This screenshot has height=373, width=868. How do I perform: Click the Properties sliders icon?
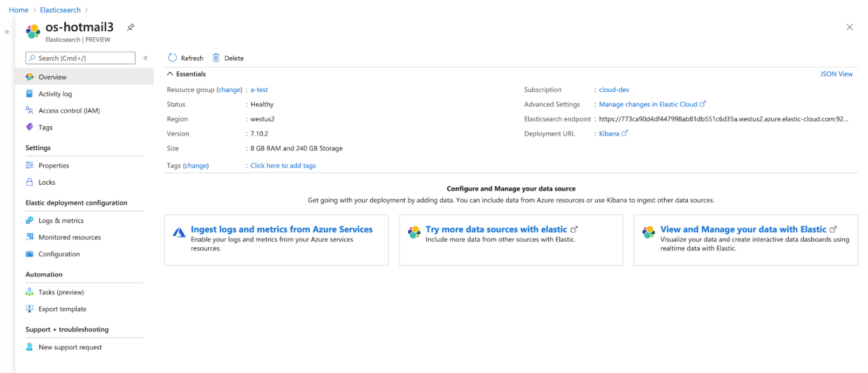30,165
